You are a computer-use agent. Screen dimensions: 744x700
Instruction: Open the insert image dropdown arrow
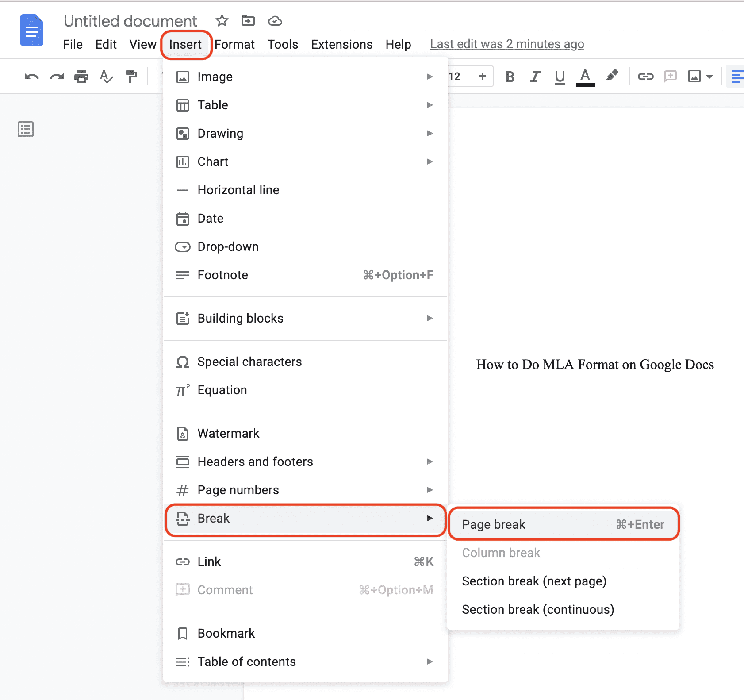709,76
